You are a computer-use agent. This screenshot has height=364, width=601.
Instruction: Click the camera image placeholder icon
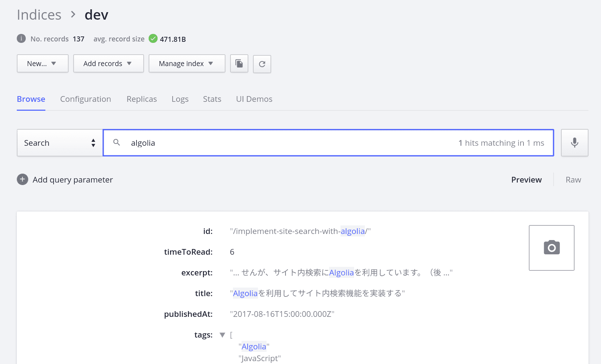point(551,248)
